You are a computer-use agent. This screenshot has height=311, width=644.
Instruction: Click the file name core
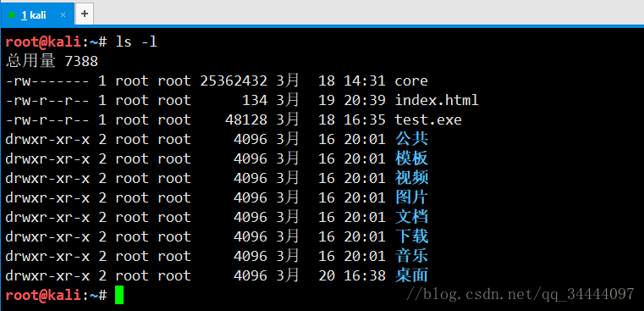411,81
